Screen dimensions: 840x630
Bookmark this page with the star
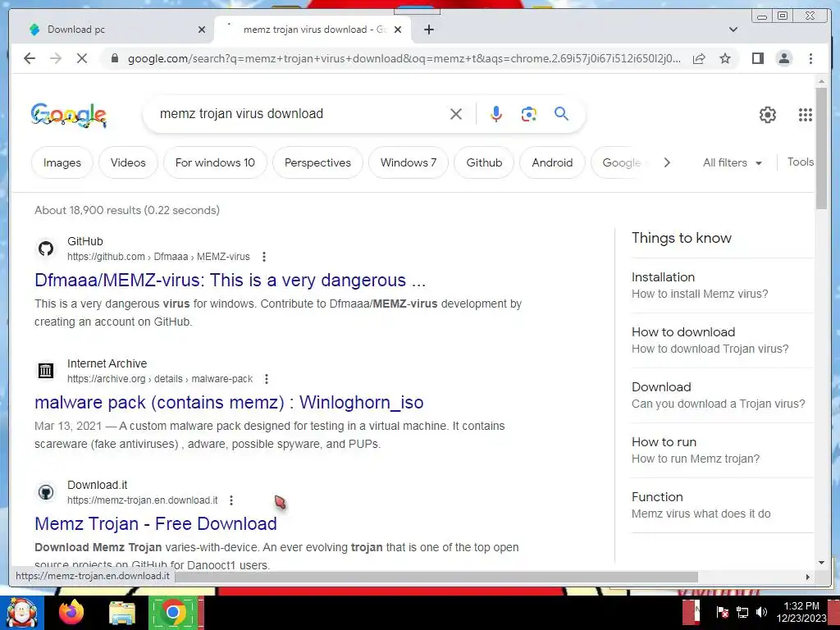[725, 58]
